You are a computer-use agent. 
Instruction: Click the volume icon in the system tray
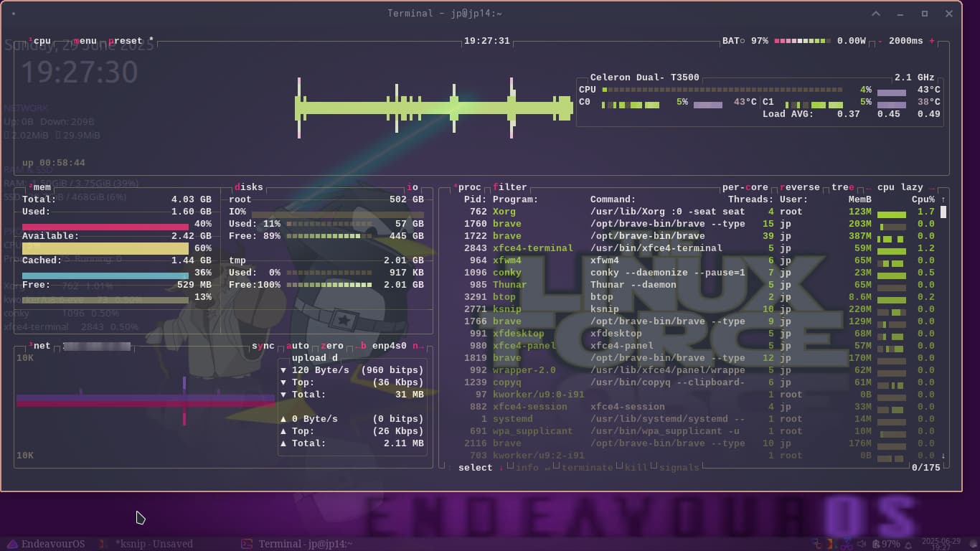click(x=862, y=544)
